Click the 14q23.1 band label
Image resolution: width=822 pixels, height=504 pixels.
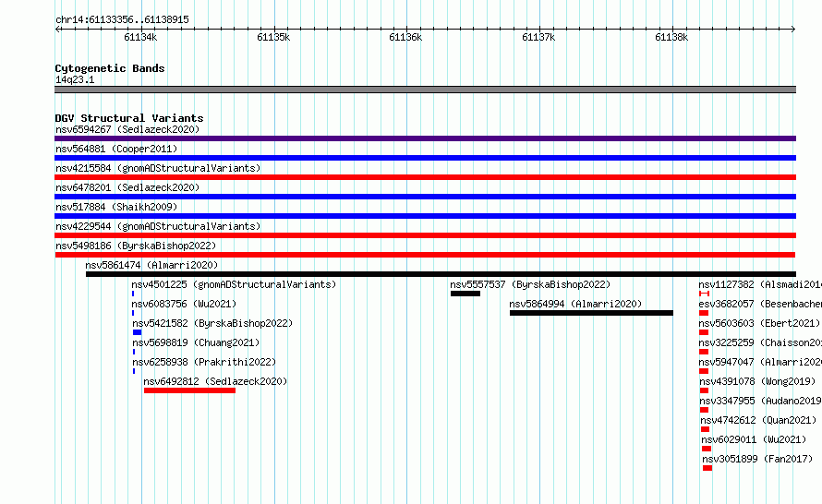(x=75, y=79)
